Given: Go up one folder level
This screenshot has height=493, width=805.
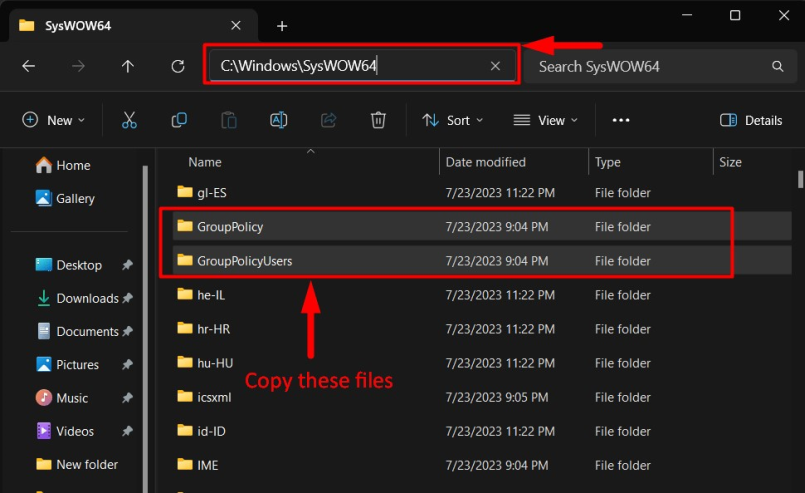Looking at the screenshot, I should click(128, 67).
